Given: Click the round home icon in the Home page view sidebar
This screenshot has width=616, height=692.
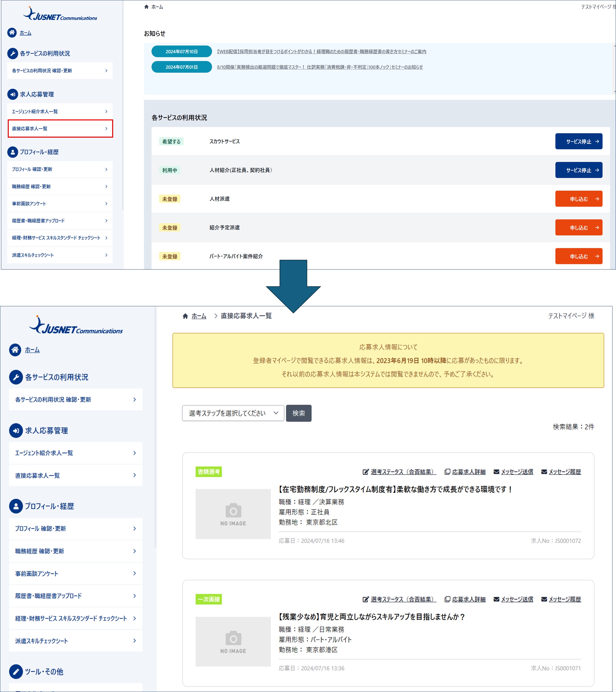Looking at the screenshot, I should pos(12,32).
